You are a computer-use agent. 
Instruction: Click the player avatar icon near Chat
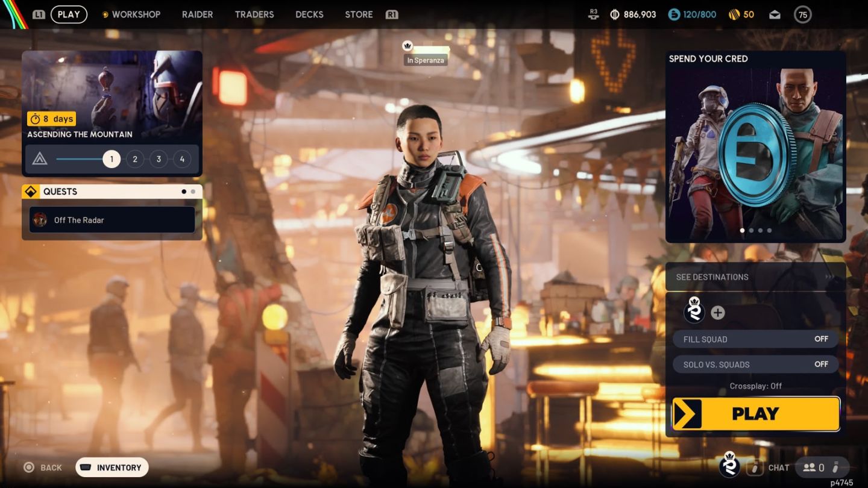(729, 465)
